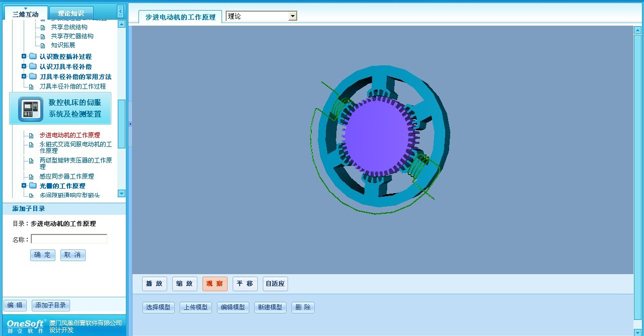
Task: Open the 理论 dropdown list
Action: pyautogui.click(x=293, y=16)
